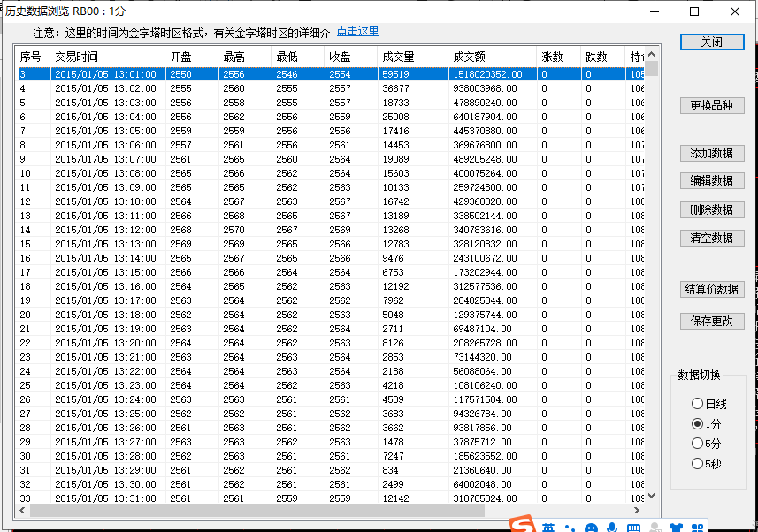Choose the 5秒 radio button
Viewport: 758px width, 532px height.
click(698, 464)
